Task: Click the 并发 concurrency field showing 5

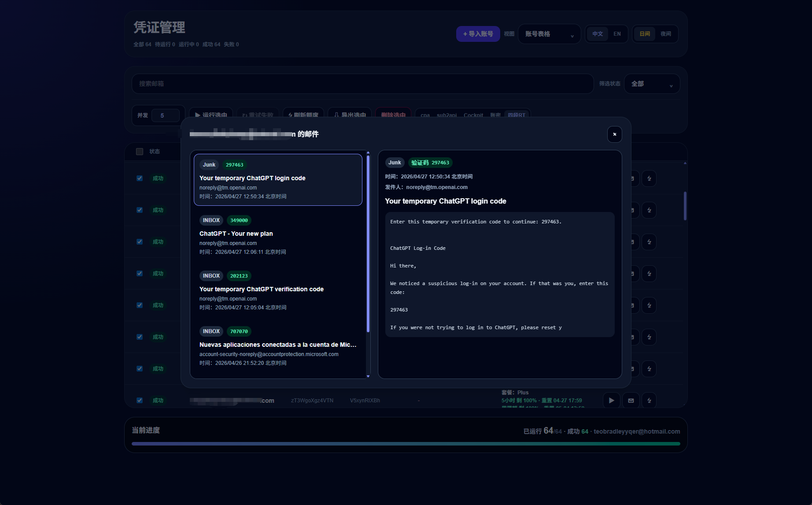Action: pyautogui.click(x=165, y=115)
